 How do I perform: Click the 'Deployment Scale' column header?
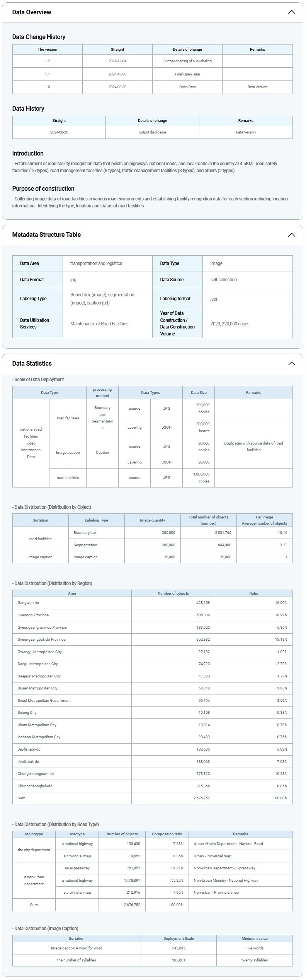(178, 939)
